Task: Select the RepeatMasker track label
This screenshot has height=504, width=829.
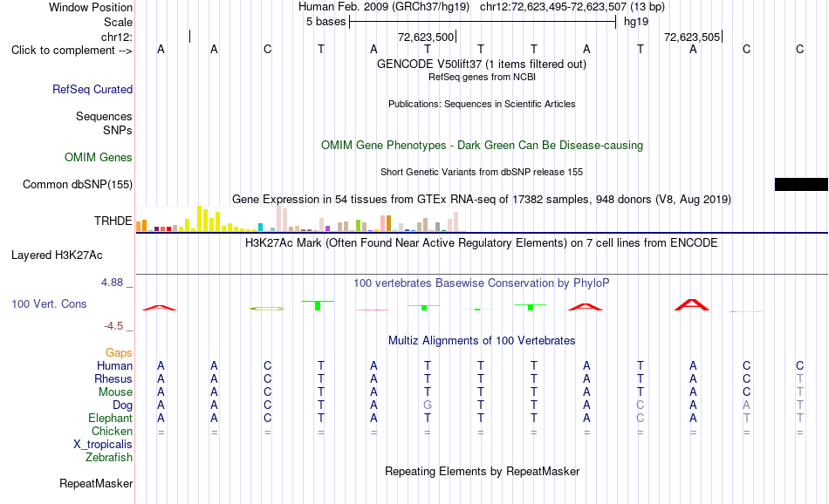Action: tap(96, 483)
